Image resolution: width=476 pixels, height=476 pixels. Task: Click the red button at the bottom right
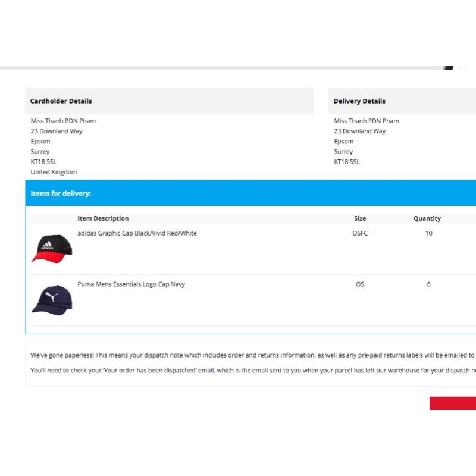click(453, 403)
